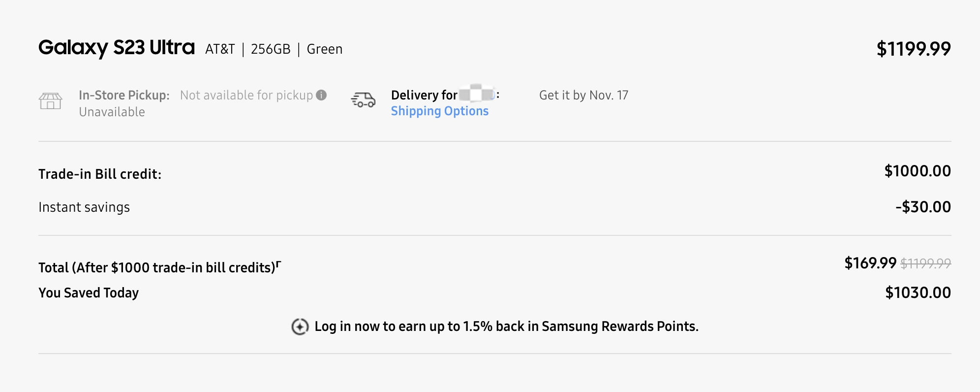The width and height of the screenshot is (980, 392).
Task: Click Log in now rewards message
Action: click(506, 327)
